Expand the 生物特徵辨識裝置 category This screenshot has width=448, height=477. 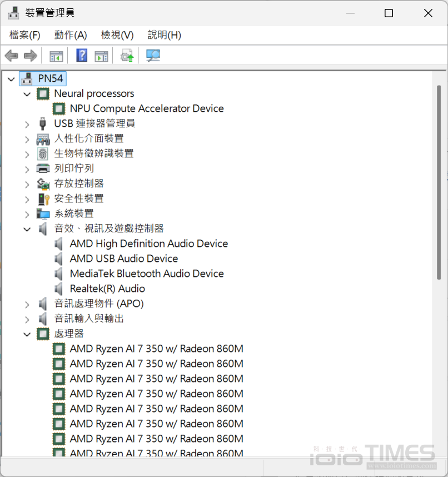27,154
